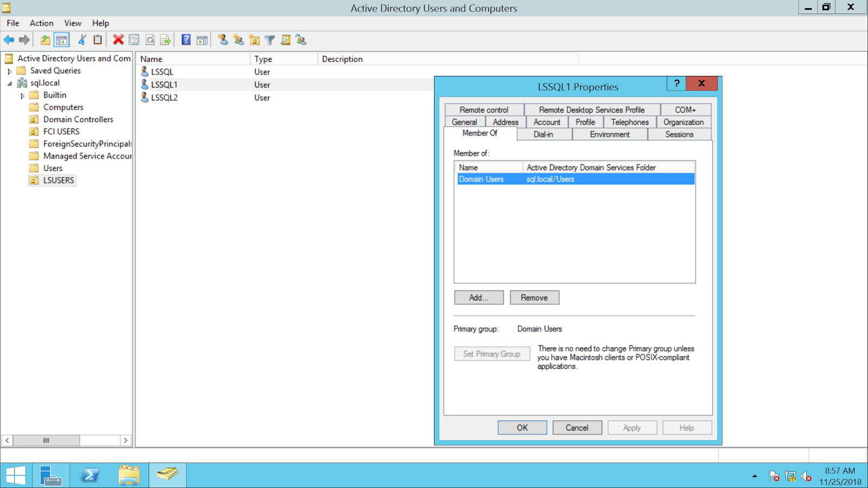Screen dimensions: 868x488
Task: Expand the Saved Queries tree node
Action: pos(9,70)
